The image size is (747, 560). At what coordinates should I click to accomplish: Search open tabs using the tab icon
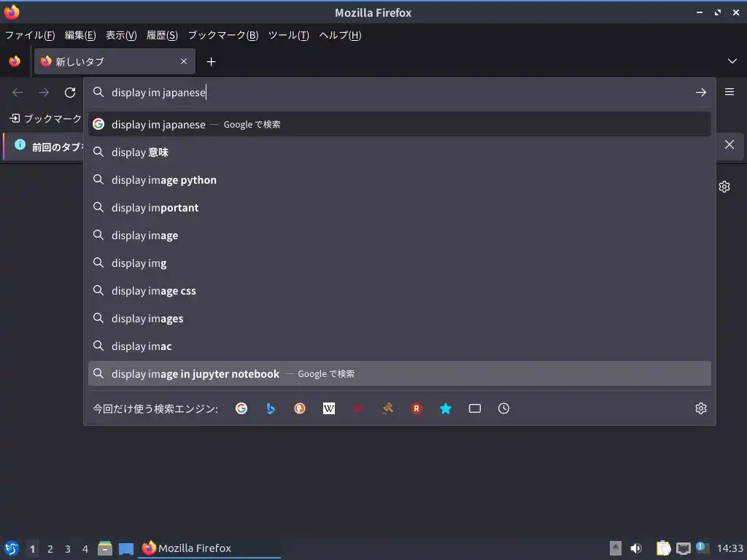(474, 408)
